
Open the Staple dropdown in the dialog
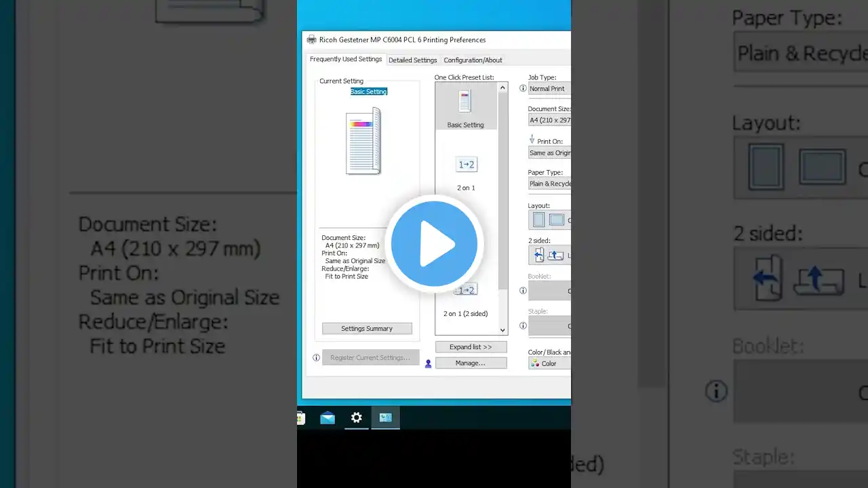point(549,326)
